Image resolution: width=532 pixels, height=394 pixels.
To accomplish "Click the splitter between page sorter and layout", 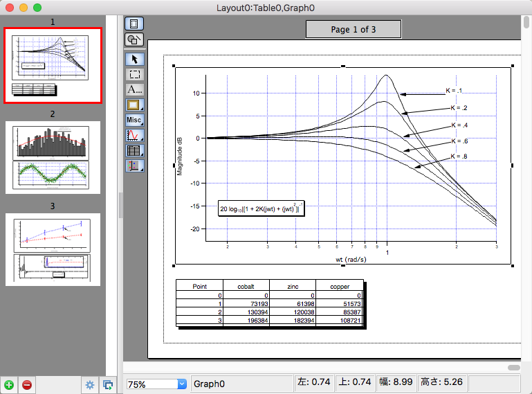I will coord(120,205).
